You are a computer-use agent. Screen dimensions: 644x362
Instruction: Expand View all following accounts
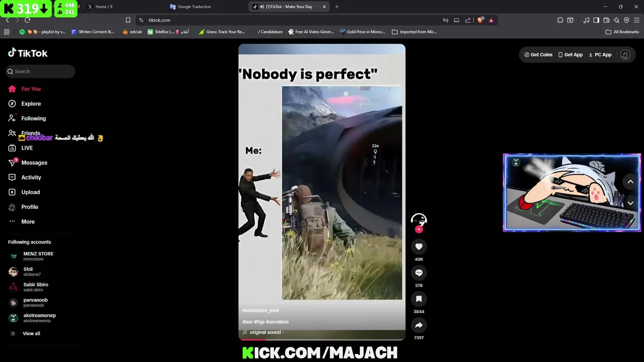25,334
